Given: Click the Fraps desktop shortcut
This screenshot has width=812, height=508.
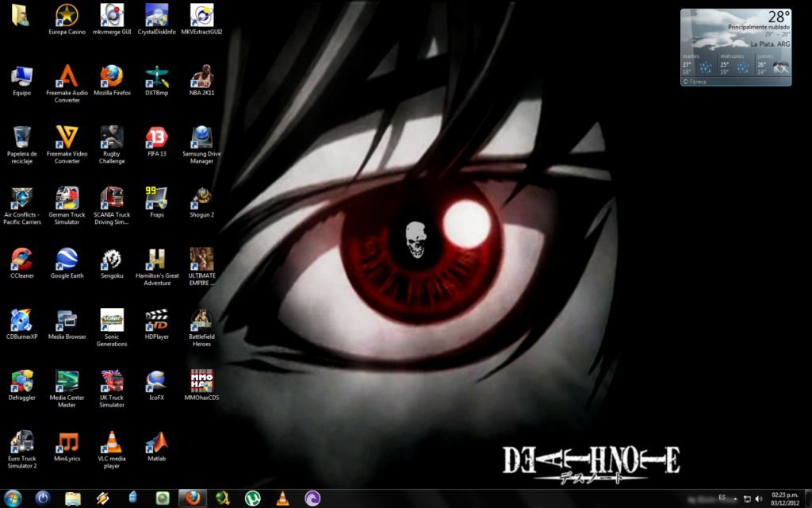Looking at the screenshot, I should (156, 202).
